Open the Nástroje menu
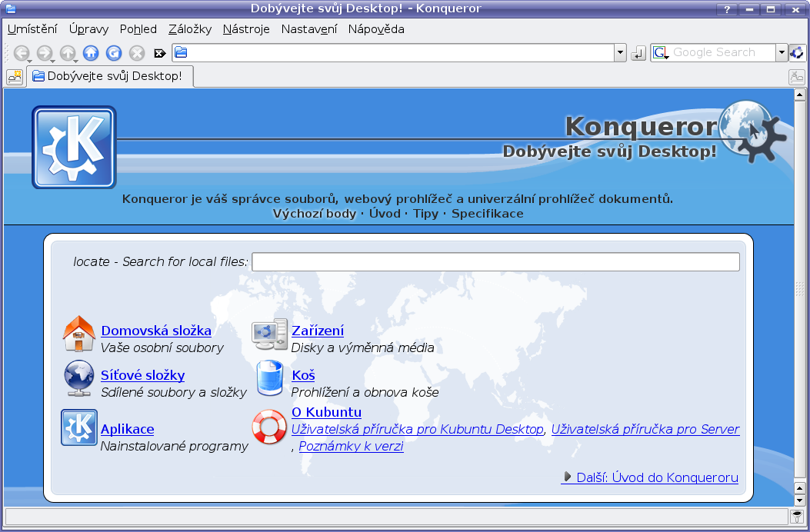This screenshot has height=532, width=810. click(x=246, y=29)
